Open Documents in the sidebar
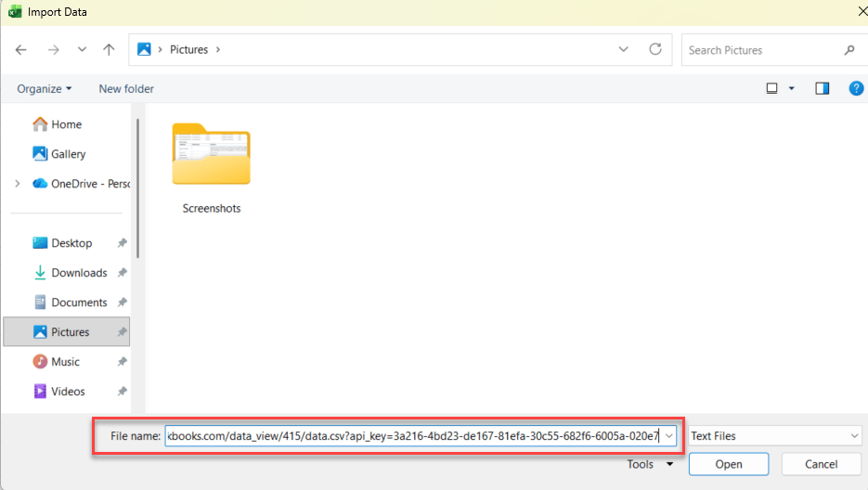Viewport: 868px width, 490px height. (70, 303)
